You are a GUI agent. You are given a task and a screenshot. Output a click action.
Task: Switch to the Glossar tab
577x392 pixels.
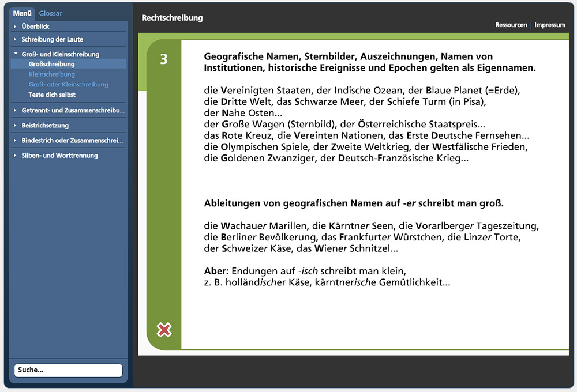pyautogui.click(x=50, y=13)
